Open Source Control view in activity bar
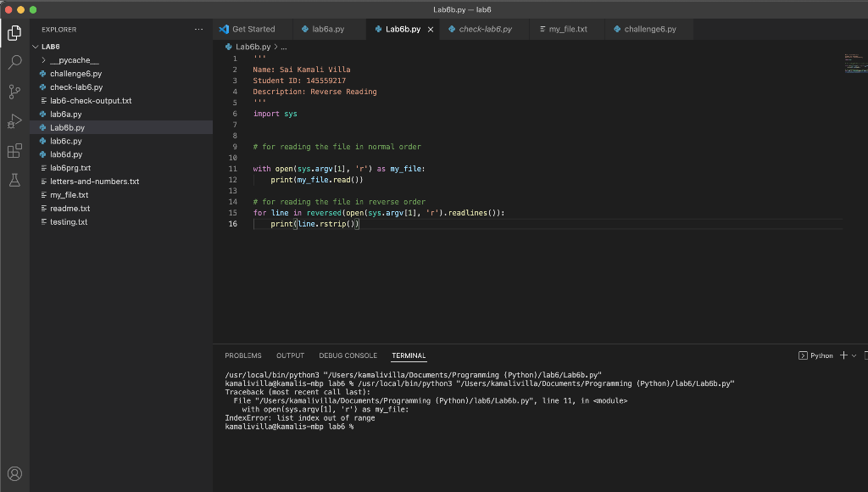The image size is (868, 492). [14, 92]
